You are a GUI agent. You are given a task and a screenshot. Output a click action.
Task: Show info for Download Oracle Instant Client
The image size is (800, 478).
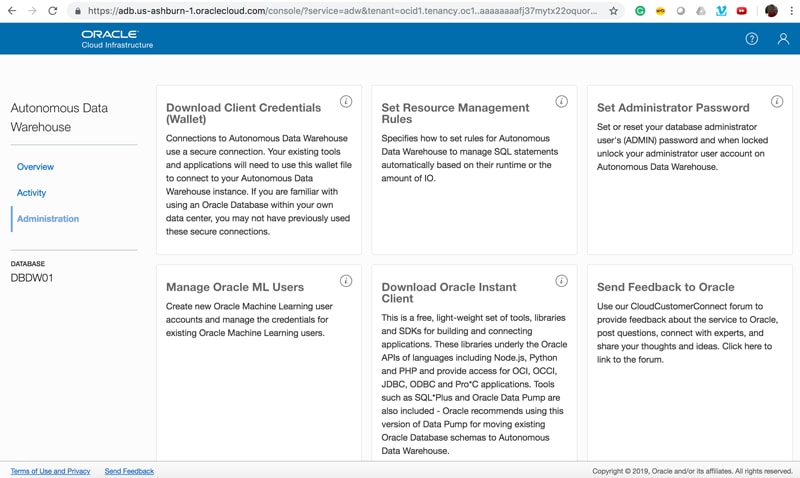[561, 281]
